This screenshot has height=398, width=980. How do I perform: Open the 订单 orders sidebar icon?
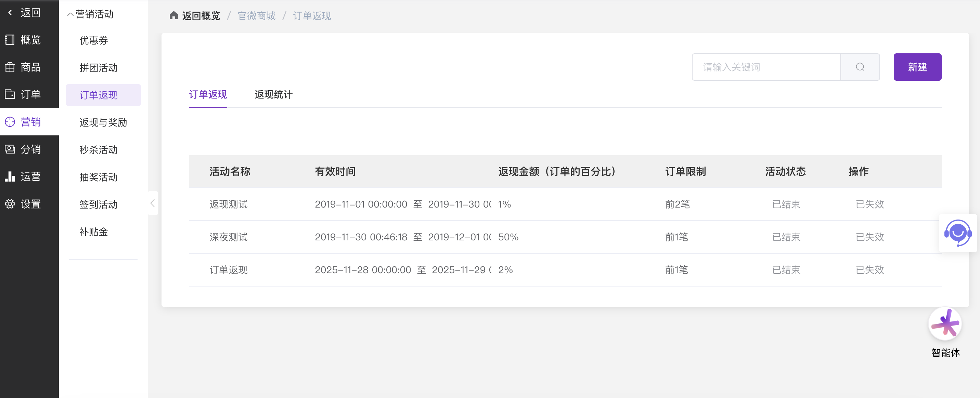10,94
